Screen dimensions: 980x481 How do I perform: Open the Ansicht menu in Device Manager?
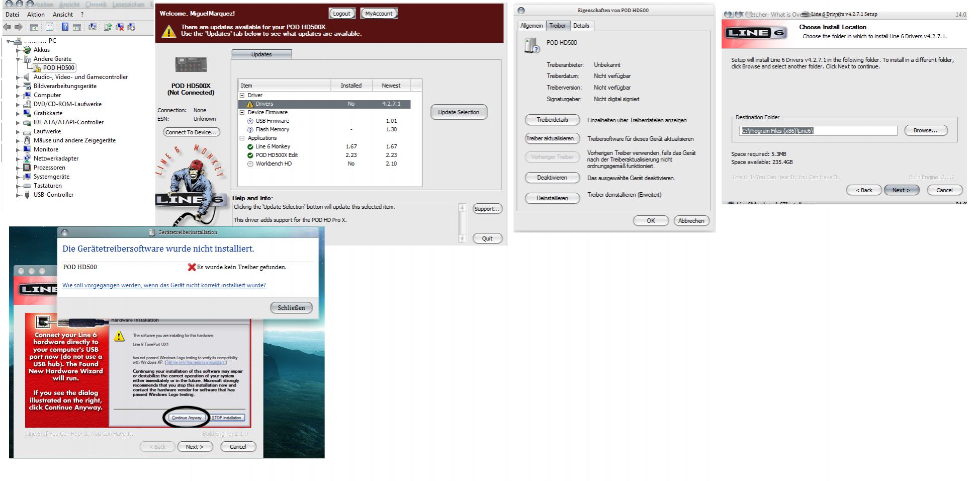tap(63, 15)
